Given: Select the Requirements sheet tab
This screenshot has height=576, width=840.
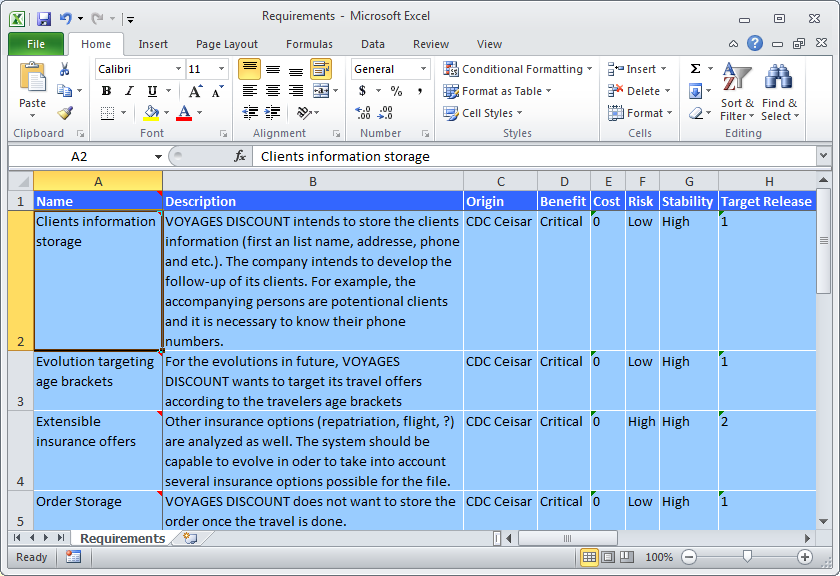Looking at the screenshot, I should (x=122, y=538).
